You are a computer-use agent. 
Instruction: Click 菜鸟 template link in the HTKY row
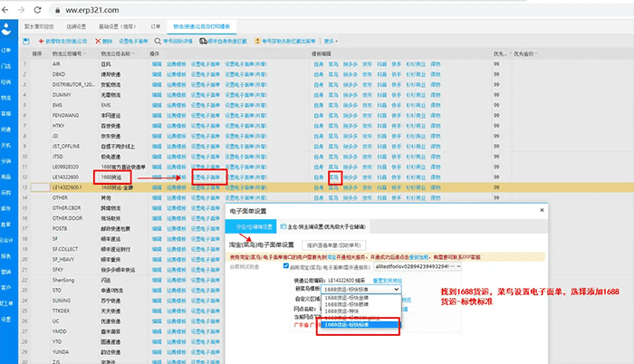pos(333,126)
